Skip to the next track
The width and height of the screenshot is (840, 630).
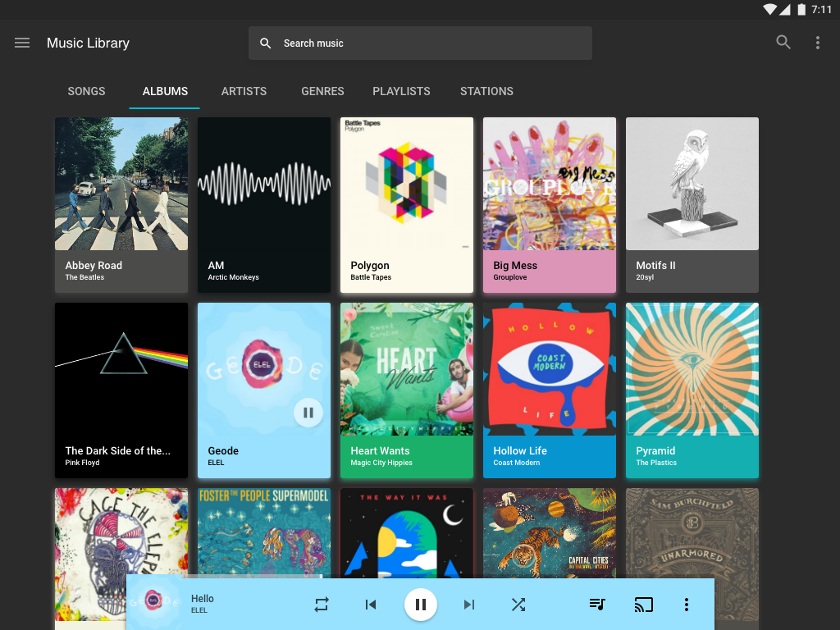pos(469,605)
